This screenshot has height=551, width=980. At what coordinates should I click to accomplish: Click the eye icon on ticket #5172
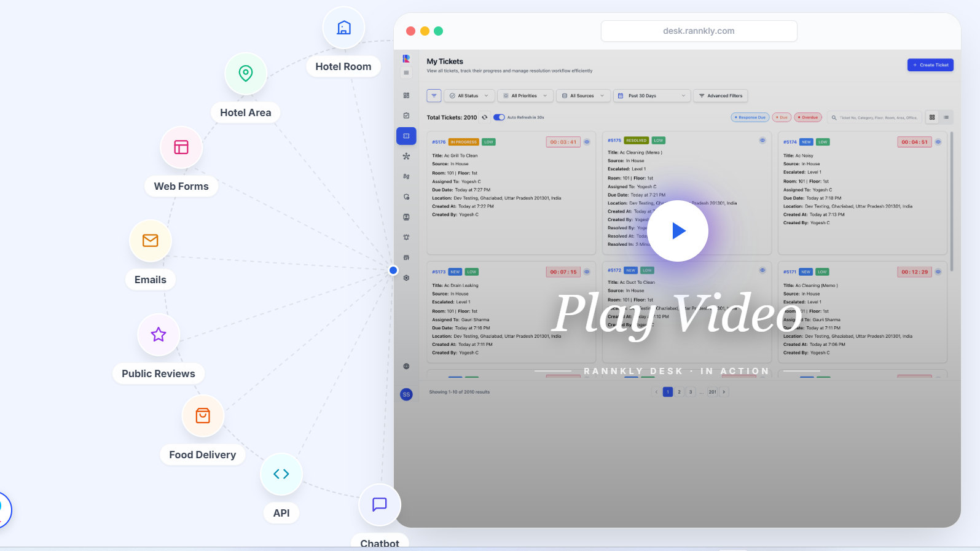(762, 270)
